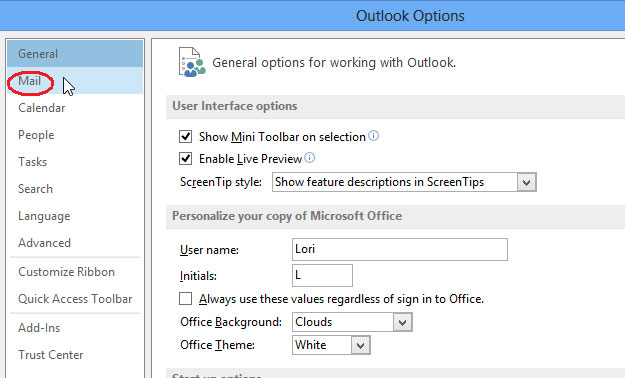Open the General options category
Screen dimensions: 625x378
(x=75, y=53)
